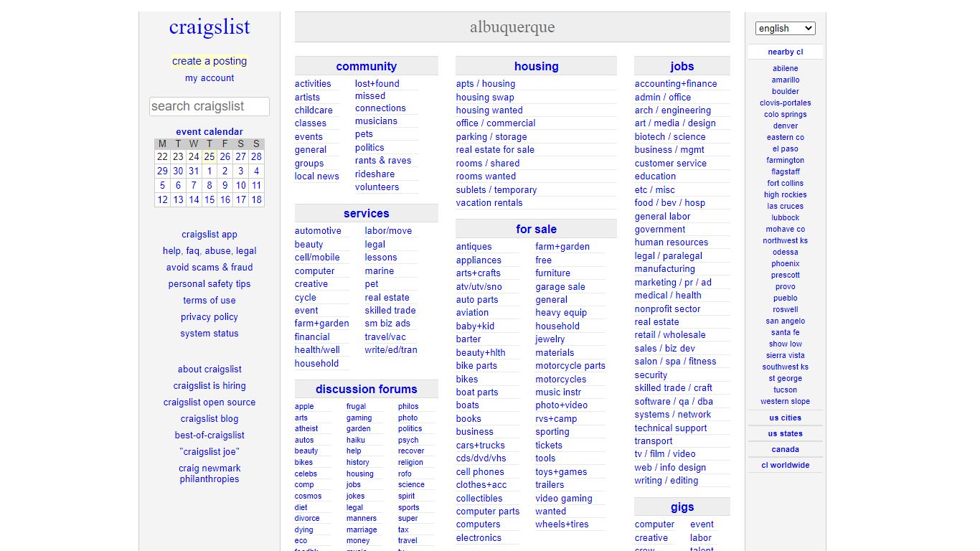Check system status link
The image size is (980, 551).
click(209, 334)
